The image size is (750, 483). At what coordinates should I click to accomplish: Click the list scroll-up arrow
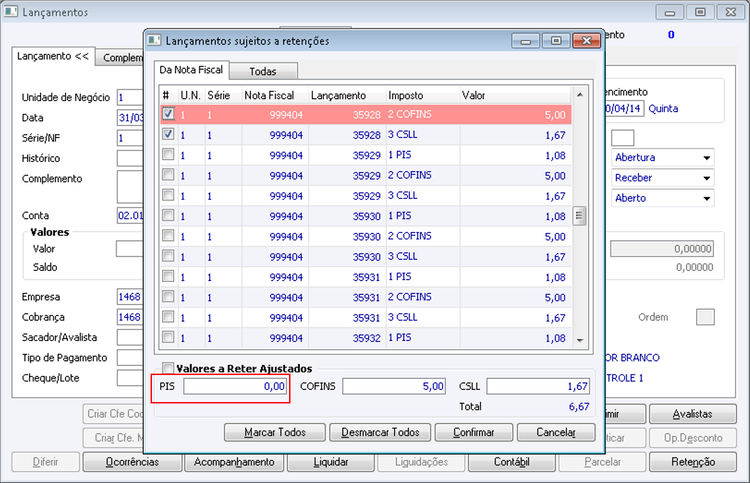[x=580, y=95]
